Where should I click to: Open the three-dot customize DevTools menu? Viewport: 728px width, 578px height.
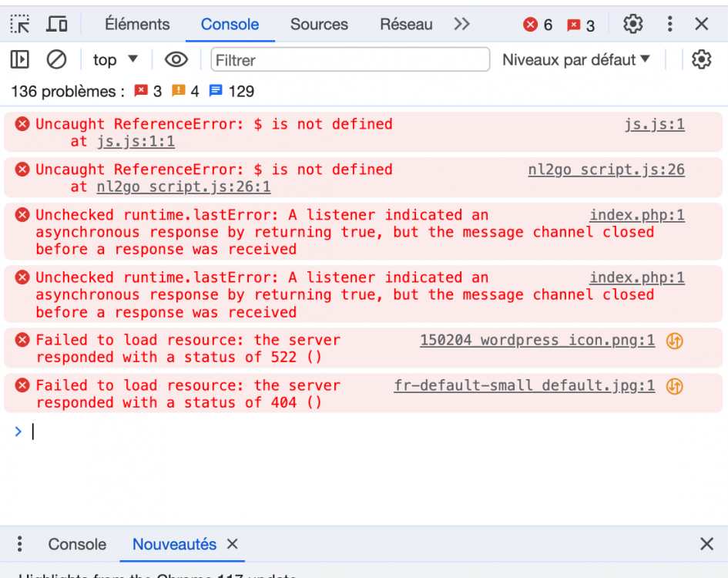(x=669, y=24)
